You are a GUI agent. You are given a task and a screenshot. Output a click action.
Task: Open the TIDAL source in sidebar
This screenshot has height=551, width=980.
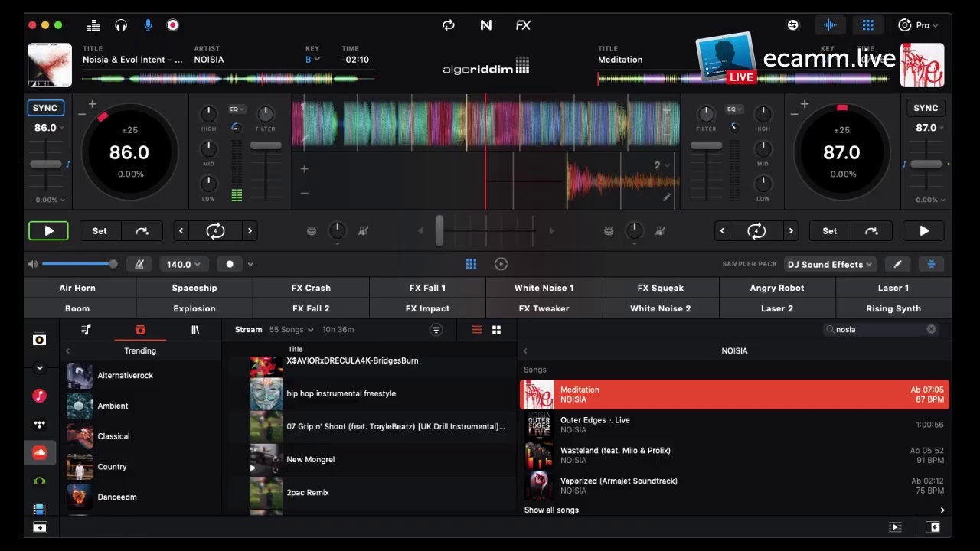coord(40,424)
